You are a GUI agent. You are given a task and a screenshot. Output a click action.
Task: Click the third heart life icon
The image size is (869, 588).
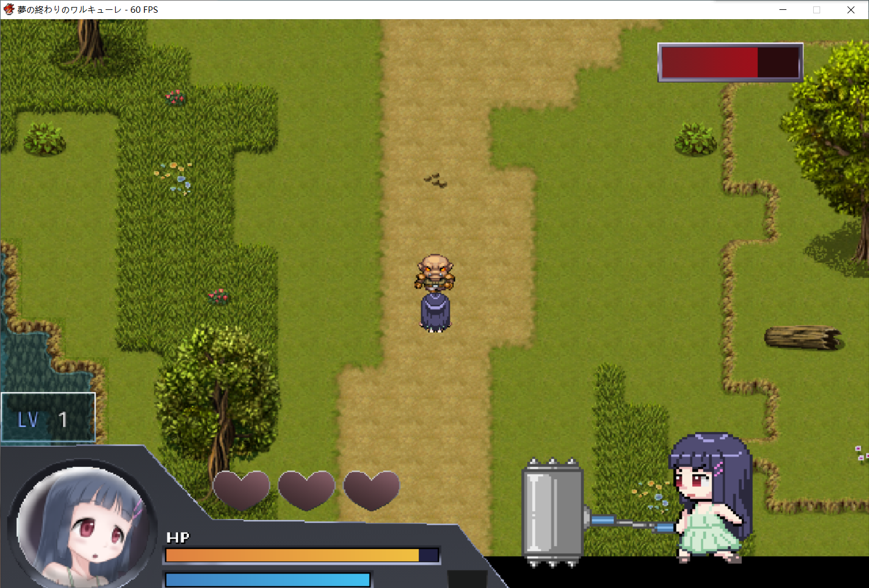372,490
